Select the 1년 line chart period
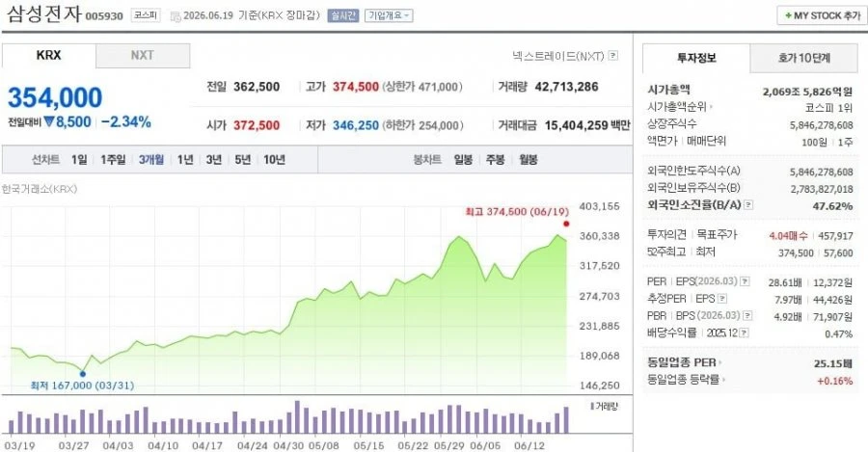This screenshot has width=868, height=452. [185, 160]
